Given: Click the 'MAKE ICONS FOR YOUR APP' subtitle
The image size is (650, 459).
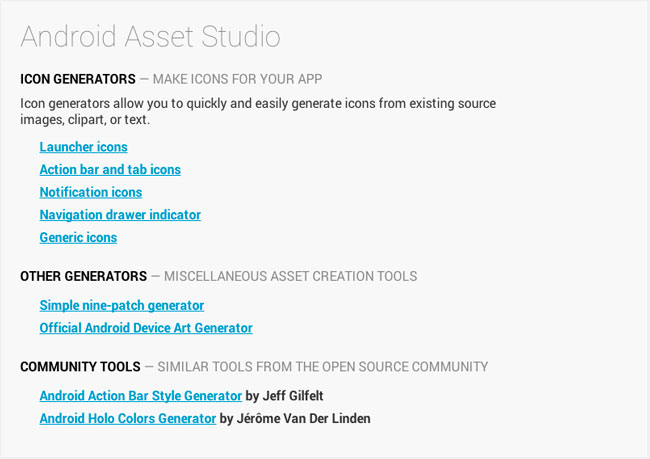Looking at the screenshot, I should (237, 79).
